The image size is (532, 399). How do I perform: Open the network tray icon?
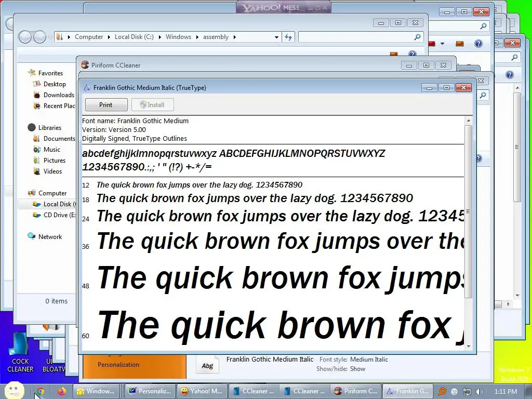pos(467,392)
